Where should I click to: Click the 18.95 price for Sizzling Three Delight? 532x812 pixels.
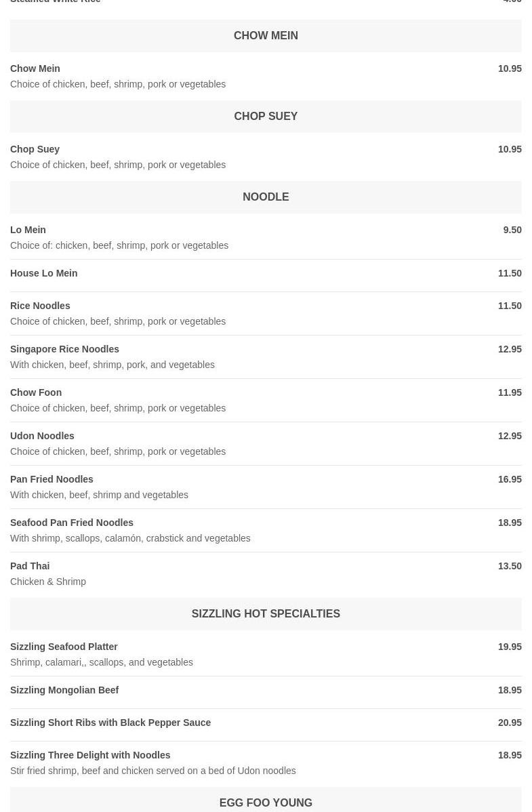click(x=510, y=755)
